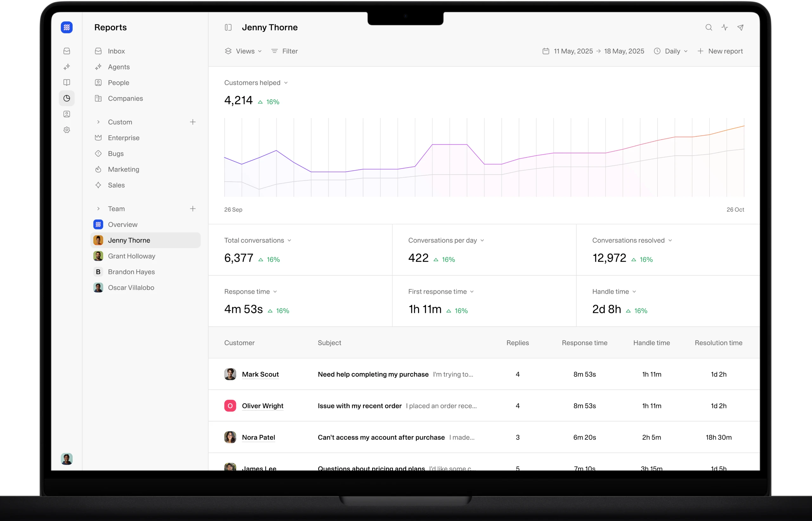Screen dimensions: 812x521
Task: Open the Conversations resolved metric dropdown
Action: 632,240
